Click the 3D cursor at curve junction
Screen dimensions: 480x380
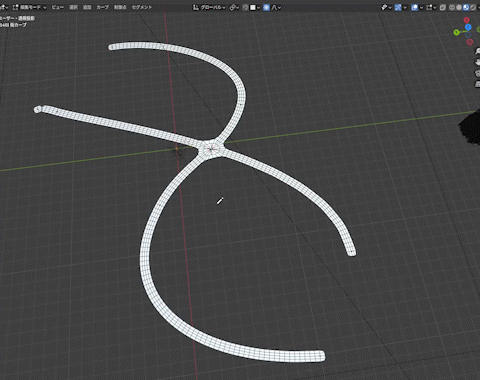[211, 149]
